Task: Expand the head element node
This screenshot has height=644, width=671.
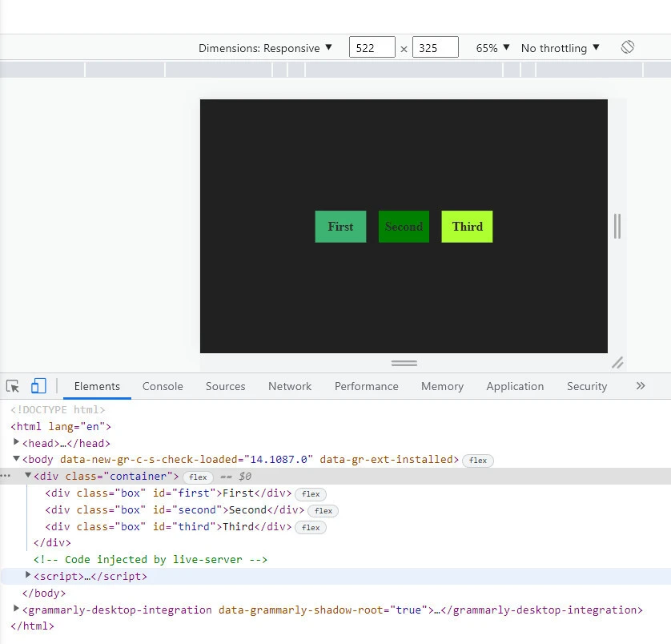Action: point(18,442)
